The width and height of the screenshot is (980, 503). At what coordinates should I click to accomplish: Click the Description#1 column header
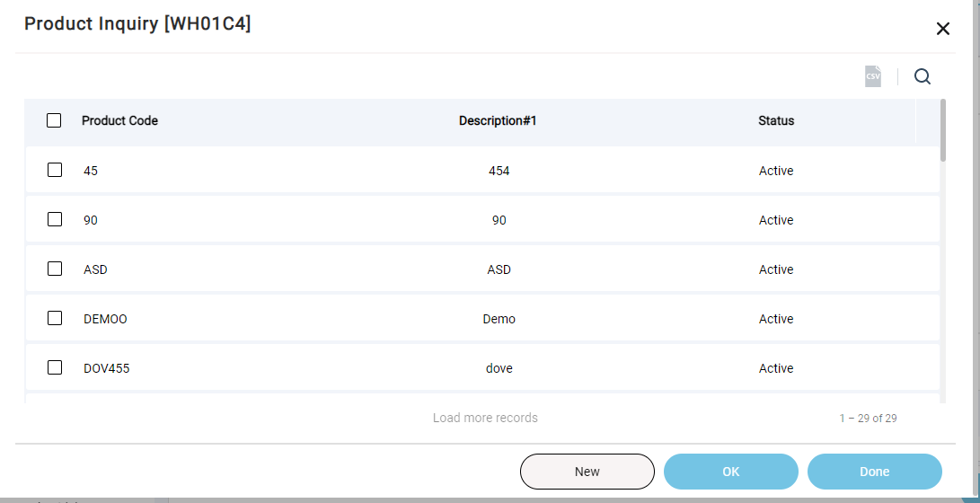(x=499, y=120)
